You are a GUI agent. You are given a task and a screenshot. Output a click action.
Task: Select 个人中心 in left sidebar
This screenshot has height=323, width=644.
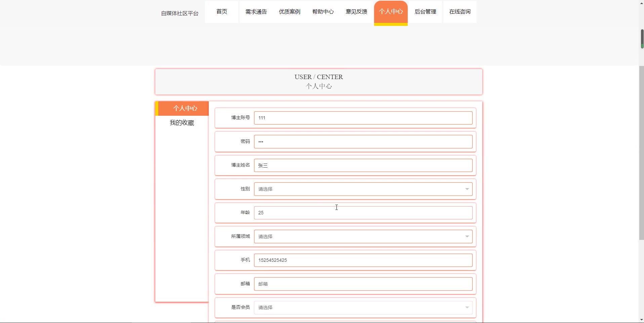tap(185, 108)
